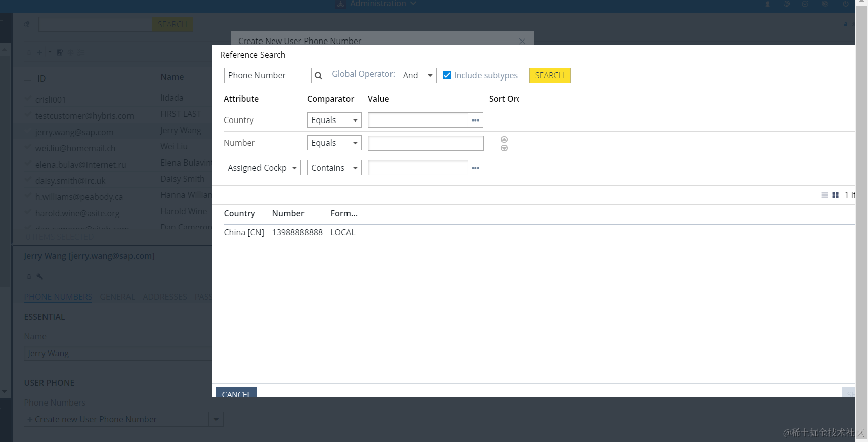Screen dimensions: 868x442
Task: Click the Number value input field
Action: point(425,143)
